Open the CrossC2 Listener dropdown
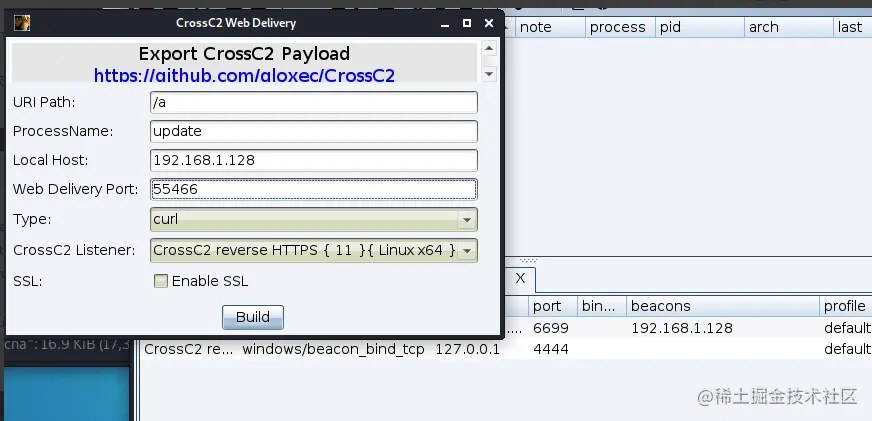The height and width of the screenshot is (421, 872). pos(314,250)
